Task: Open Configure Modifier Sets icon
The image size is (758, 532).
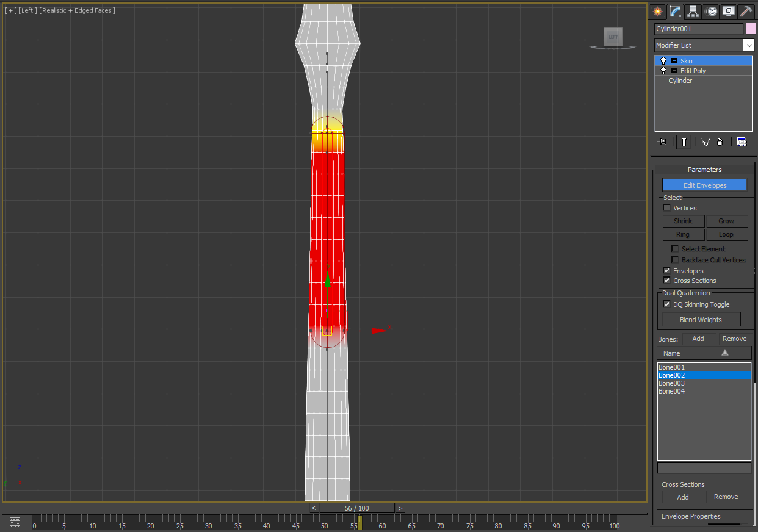Action: pos(742,142)
